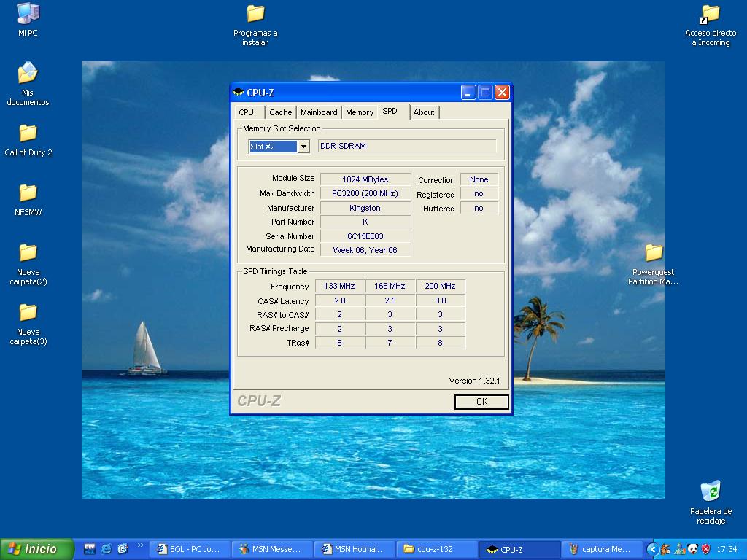This screenshot has width=747, height=560.
Task: Open the MSN Messenger tray icon
Action: (x=679, y=550)
